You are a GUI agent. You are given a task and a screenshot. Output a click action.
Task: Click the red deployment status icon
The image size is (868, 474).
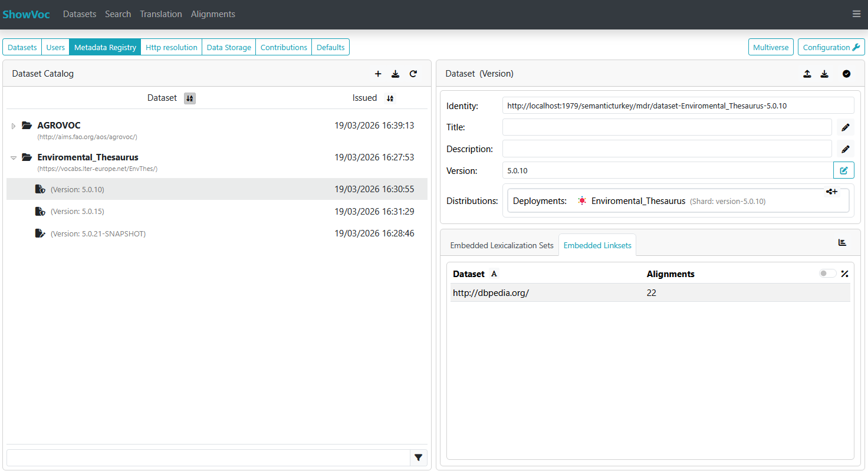[583, 201]
